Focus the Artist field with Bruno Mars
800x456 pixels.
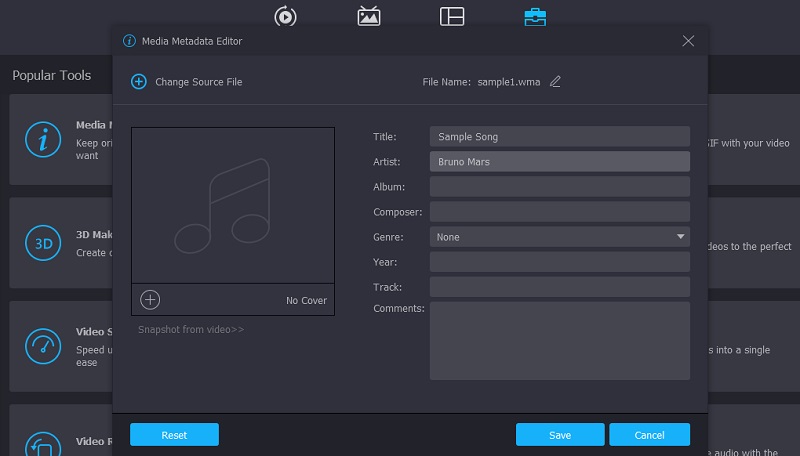pos(559,161)
